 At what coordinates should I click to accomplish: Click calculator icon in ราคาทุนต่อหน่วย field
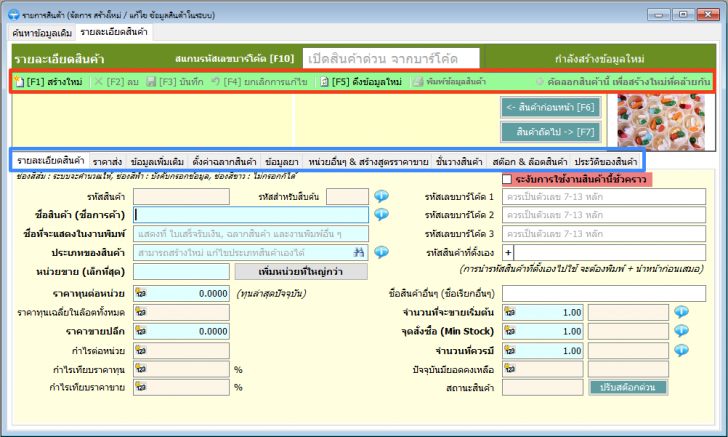(141, 293)
